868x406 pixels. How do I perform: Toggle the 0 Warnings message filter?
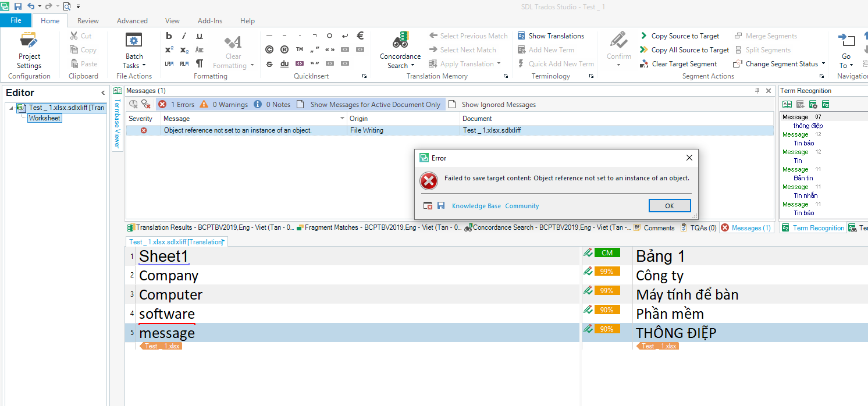(224, 104)
